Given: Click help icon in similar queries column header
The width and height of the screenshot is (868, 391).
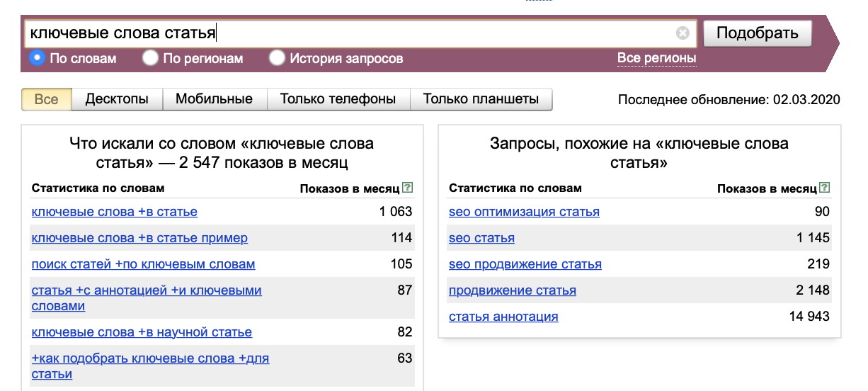Looking at the screenshot, I should [x=824, y=188].
